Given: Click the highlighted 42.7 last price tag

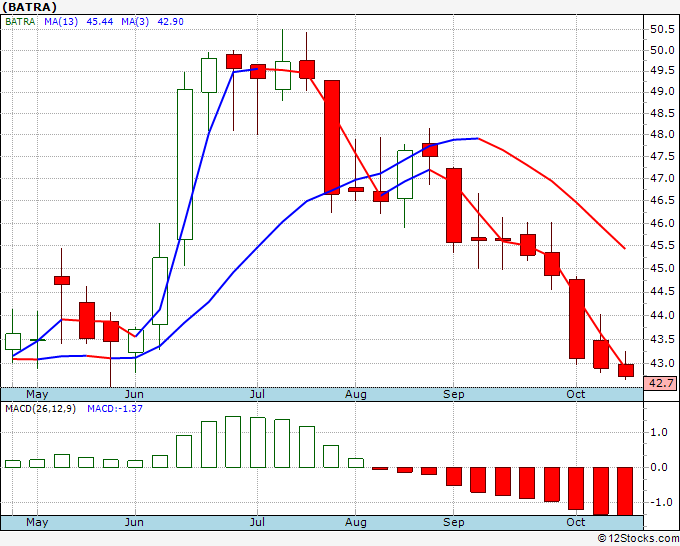Looking at the screenshot, I should click(x=661, y=383).
